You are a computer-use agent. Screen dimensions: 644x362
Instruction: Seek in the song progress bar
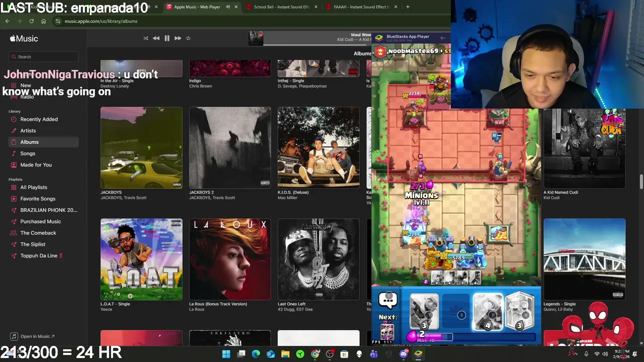coord(317,45)
